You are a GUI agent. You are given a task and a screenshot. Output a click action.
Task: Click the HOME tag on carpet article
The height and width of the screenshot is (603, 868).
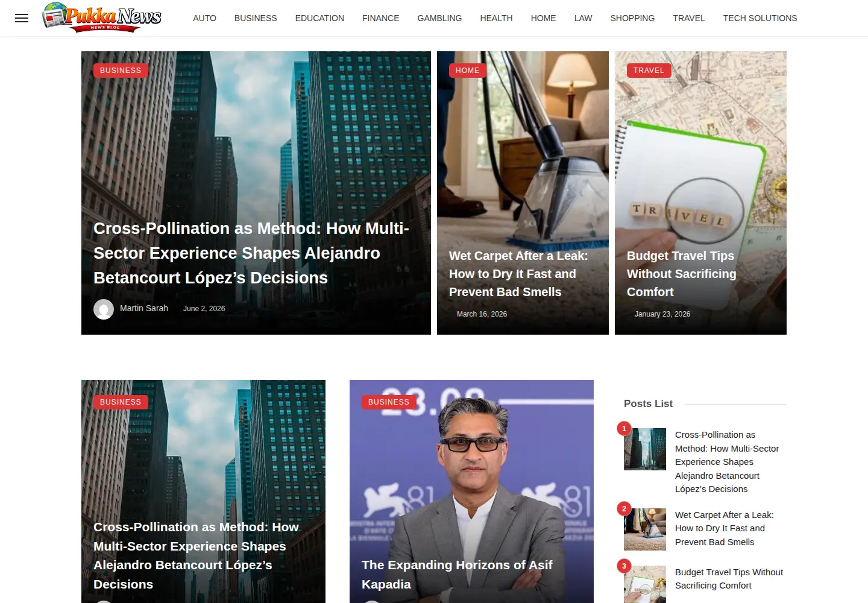pos(467,71)
